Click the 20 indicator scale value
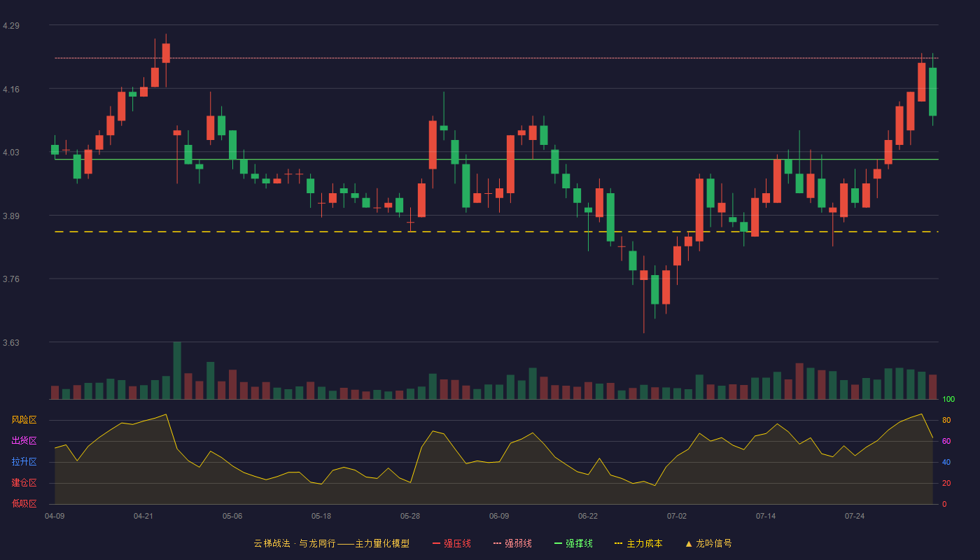 (x=946, y=483)
